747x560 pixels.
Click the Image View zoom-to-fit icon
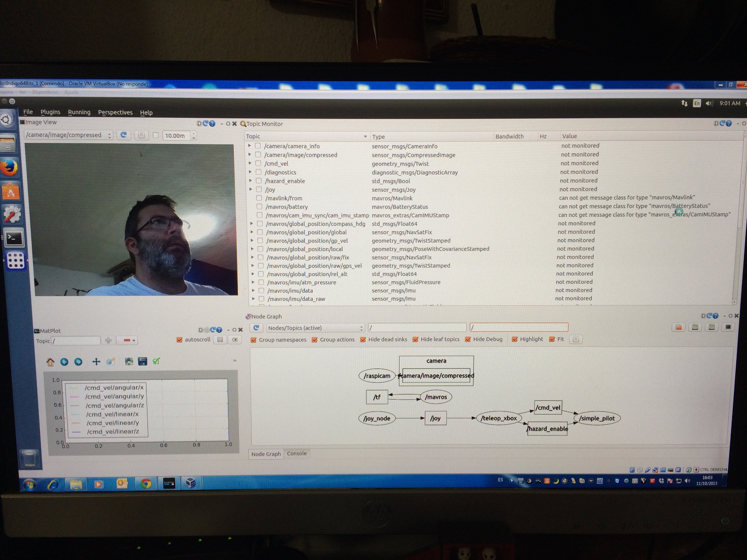(x=141, y=135)
